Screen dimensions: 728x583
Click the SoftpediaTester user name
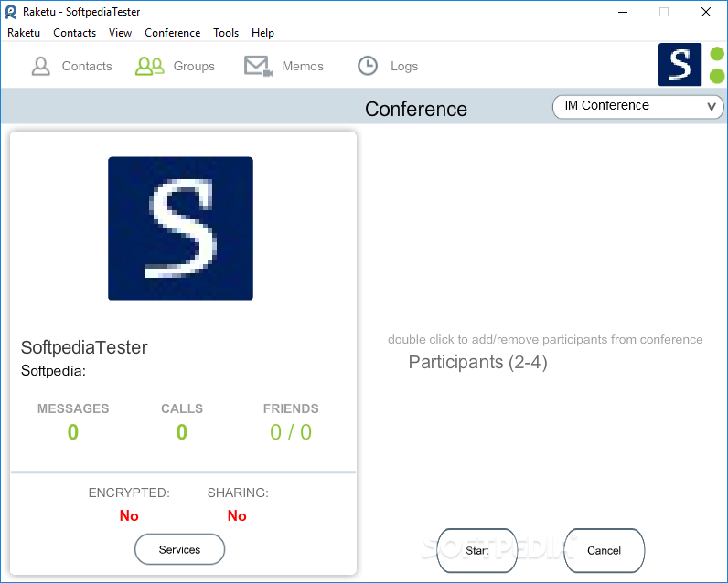pos(84,347)
